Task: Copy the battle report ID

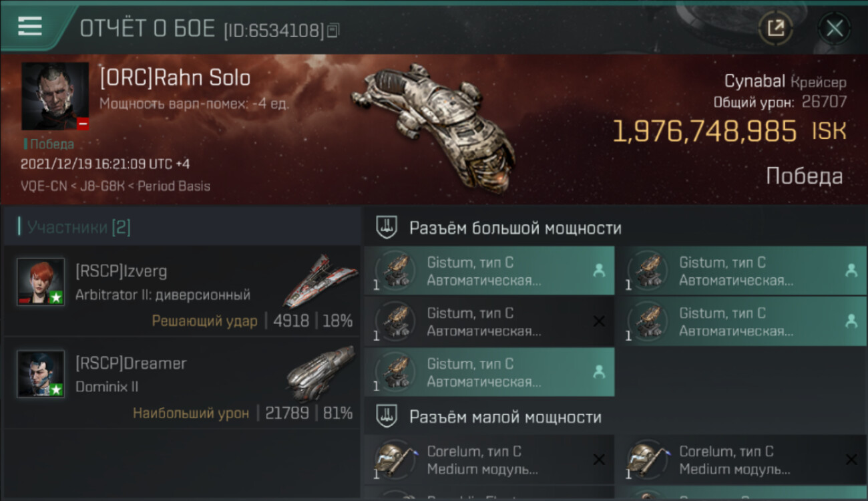Action: 333,30
